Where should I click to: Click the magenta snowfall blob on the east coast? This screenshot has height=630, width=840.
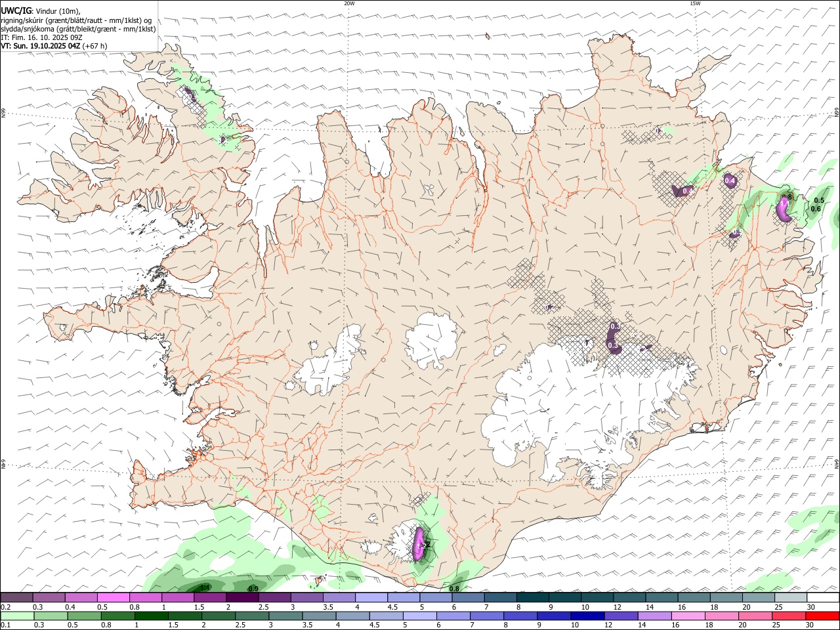tap(783, 209)
